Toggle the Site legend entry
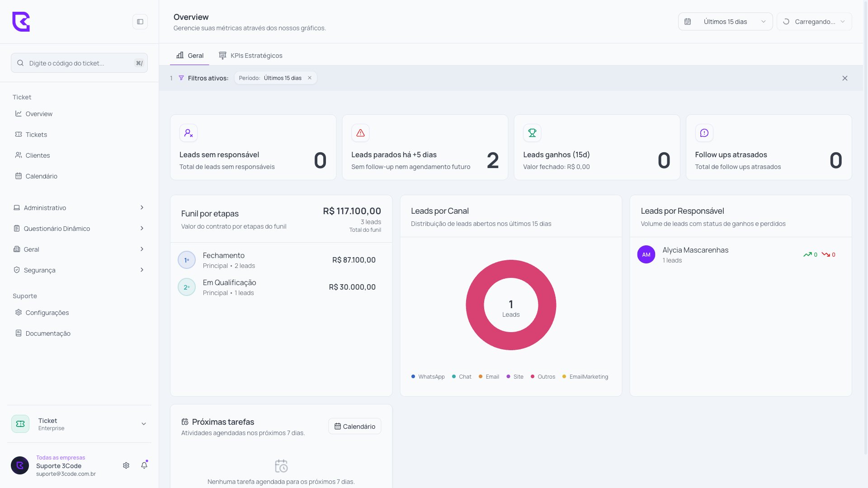Screen dimensions: 868x488 [515, 377]
